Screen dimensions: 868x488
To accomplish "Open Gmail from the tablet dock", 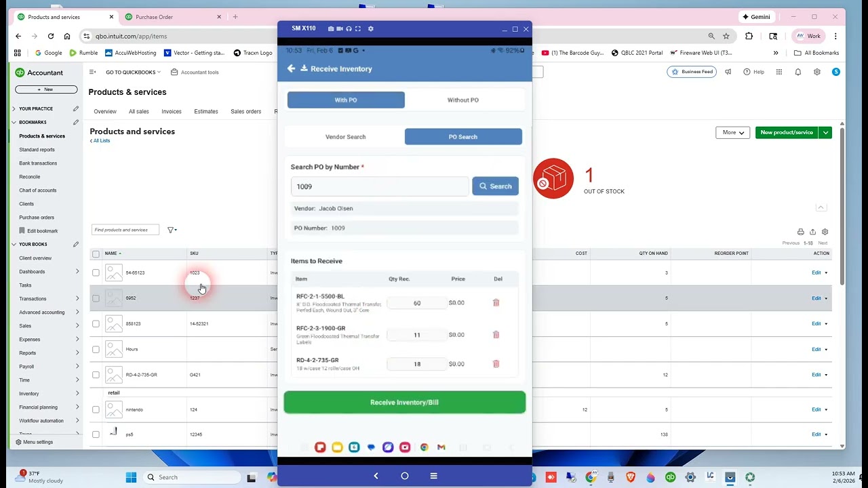I will (441, 447).
